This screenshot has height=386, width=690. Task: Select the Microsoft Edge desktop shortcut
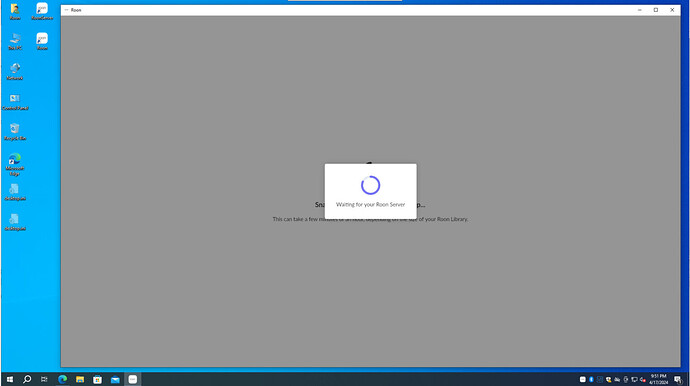[15, 164]
